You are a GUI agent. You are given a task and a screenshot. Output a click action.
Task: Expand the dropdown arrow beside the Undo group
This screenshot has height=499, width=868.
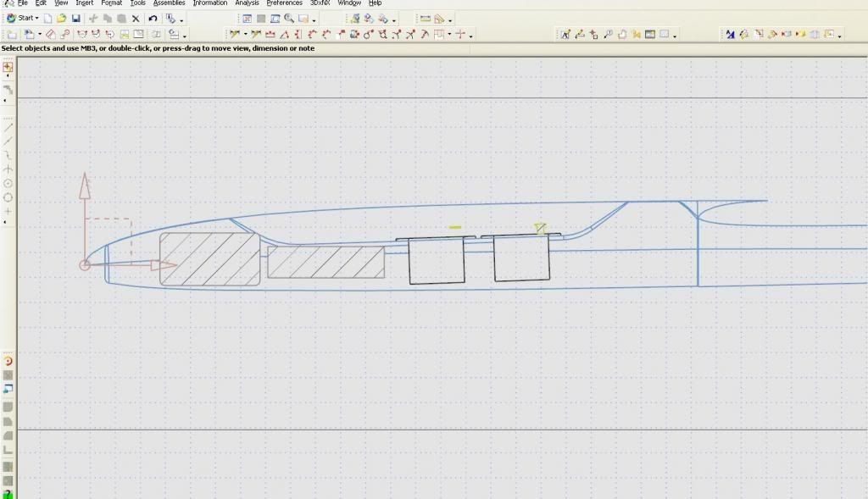pyautogui.click(x=183, y=19)
